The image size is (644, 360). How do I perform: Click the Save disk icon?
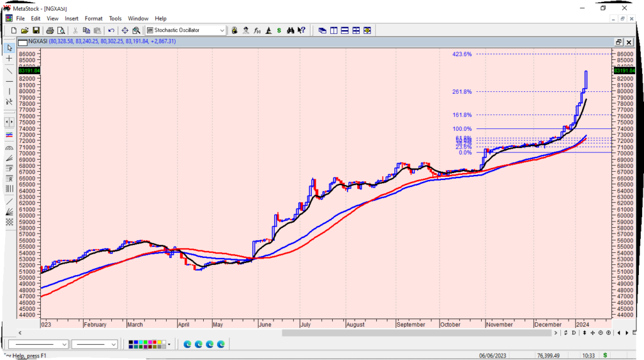coord(36,30)
